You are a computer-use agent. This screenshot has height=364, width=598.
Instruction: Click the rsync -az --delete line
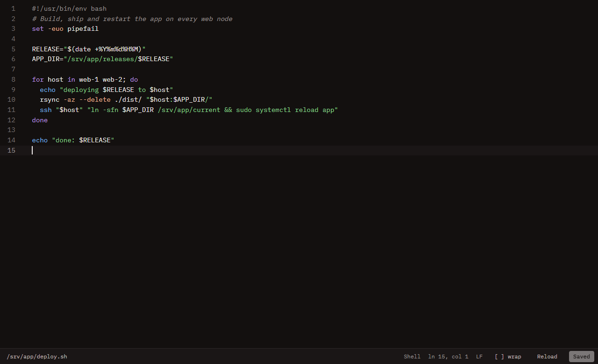[x=126, y=99]
